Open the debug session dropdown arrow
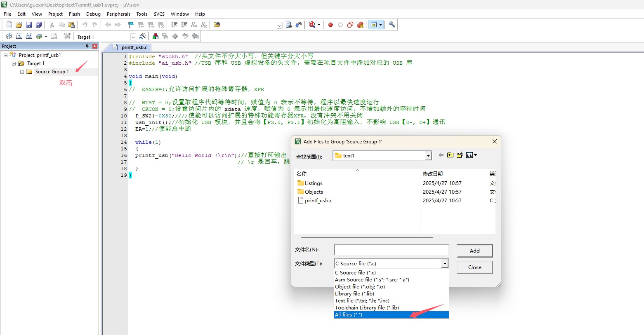This screenshot has width=644, height=335. pos(319,25)
